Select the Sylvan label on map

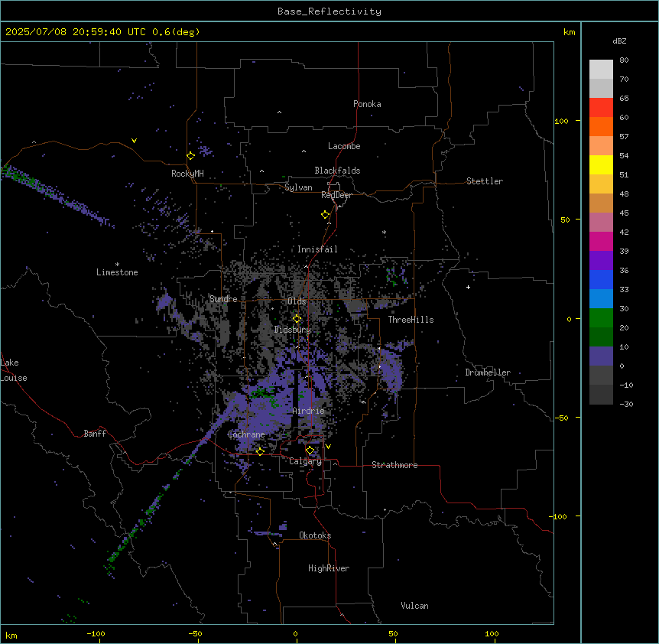pos(298,188)
